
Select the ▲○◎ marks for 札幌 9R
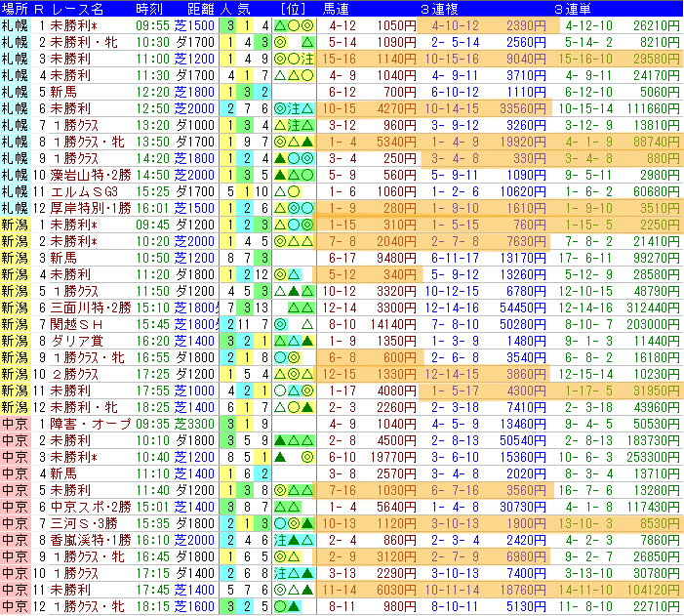click(x=294, y=158)
